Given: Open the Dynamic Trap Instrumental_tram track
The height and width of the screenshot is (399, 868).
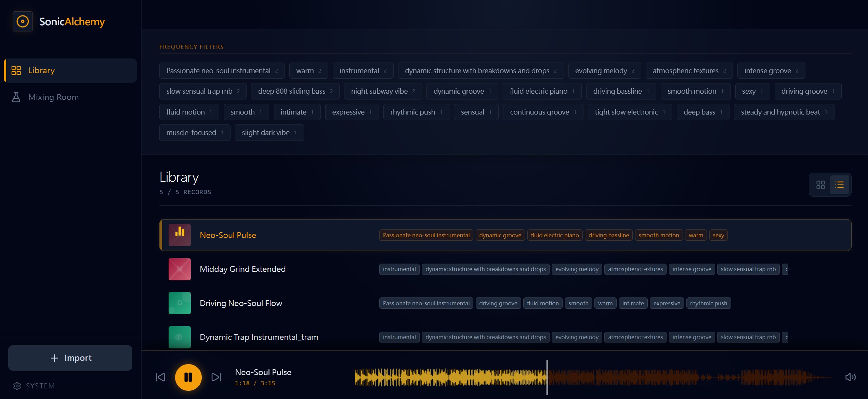Looking at the screenshot, I should 259,337.
